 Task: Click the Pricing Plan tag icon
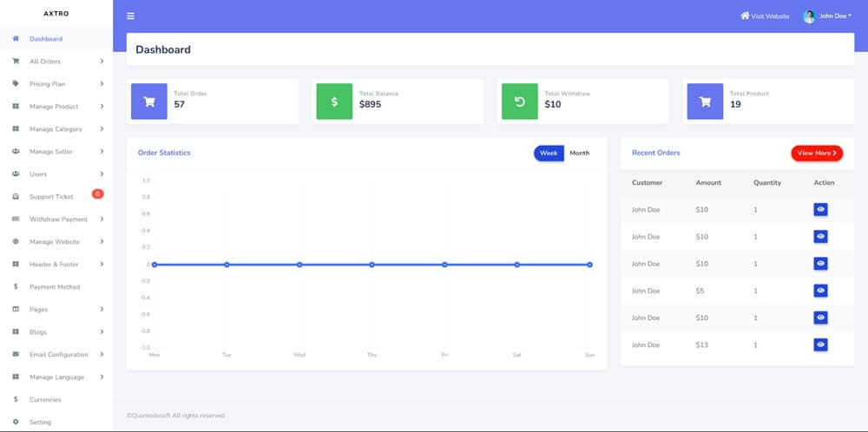click(x=16, y=84)
